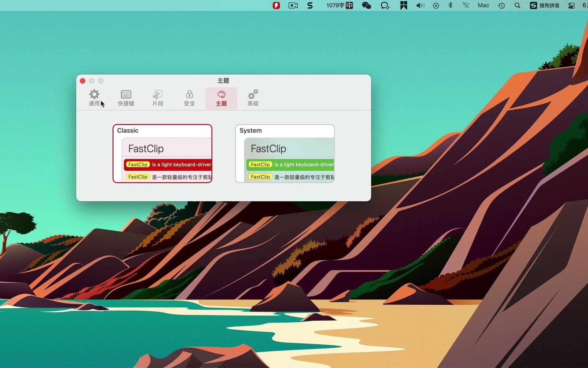
Task: Go to the 安全 security tab
Action: (190, 98)
